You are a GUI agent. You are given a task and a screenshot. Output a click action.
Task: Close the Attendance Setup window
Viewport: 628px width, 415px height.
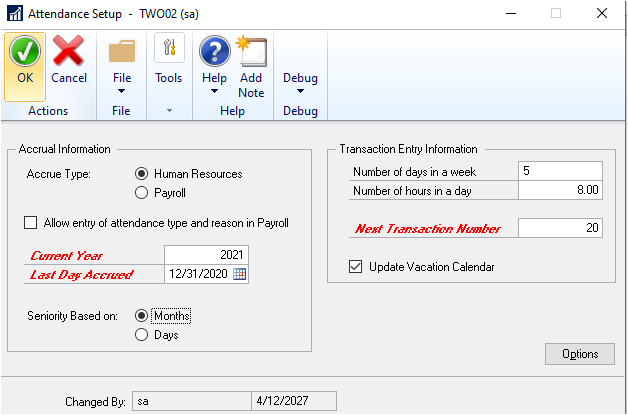(602, 14)
